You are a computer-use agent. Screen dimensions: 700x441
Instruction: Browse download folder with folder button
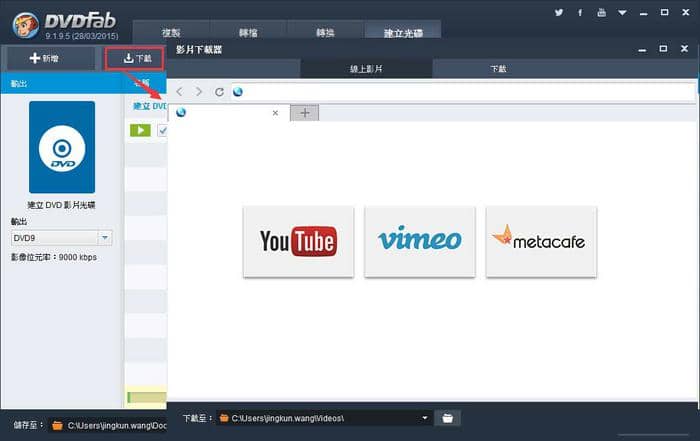[447, 418]
